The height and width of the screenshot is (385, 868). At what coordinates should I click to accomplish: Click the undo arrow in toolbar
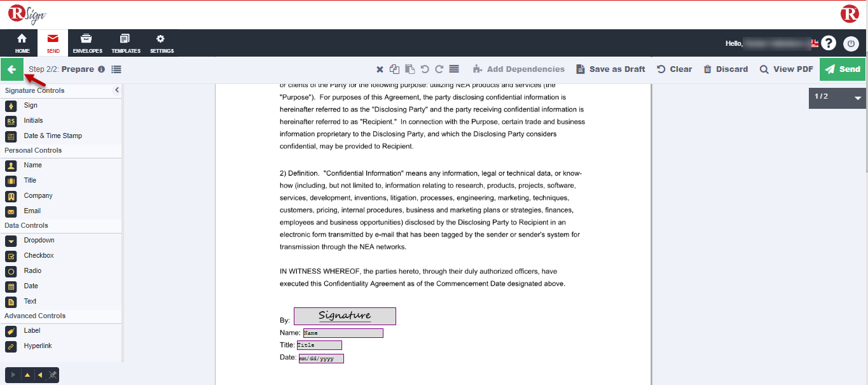(425, 69)
